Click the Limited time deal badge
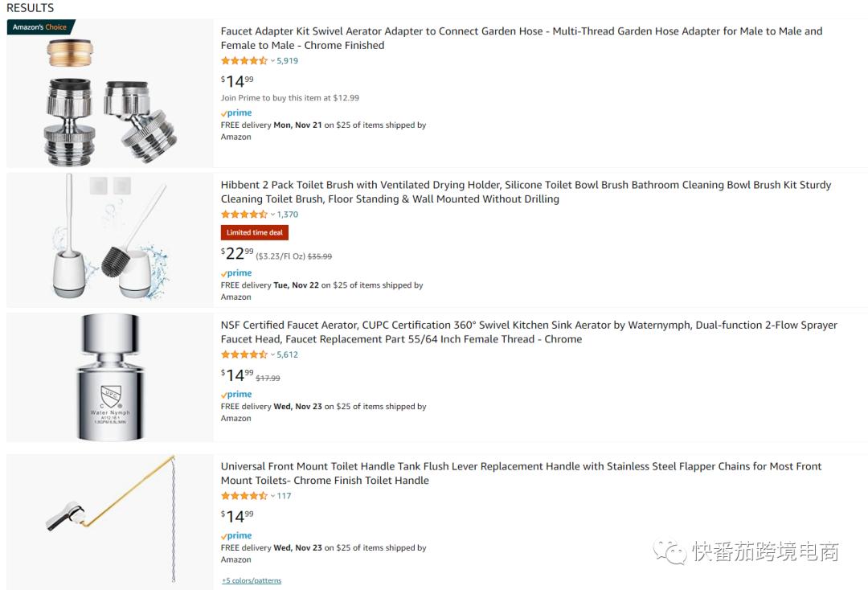This screenshot has width=868, height=590. click(x=254, y=232)
